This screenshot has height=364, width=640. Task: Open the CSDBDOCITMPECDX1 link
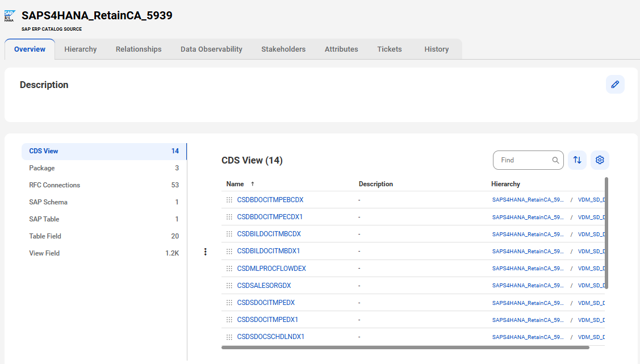(270, 217)
